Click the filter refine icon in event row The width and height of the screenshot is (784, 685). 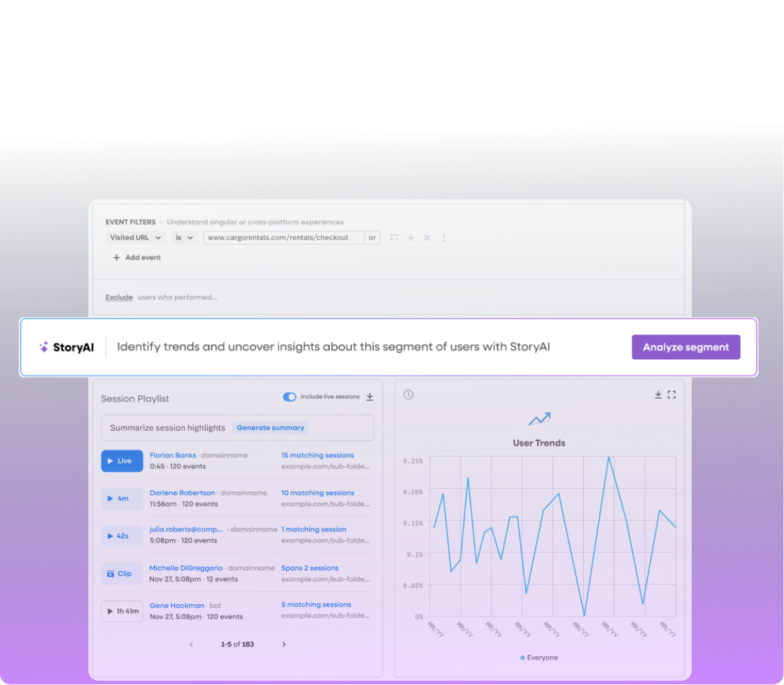[394, 237]
